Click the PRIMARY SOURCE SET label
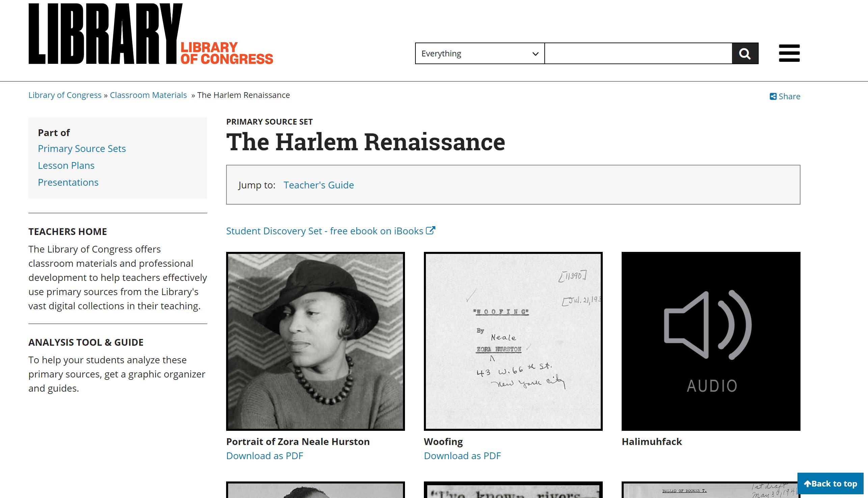 (x=269, y=122)
